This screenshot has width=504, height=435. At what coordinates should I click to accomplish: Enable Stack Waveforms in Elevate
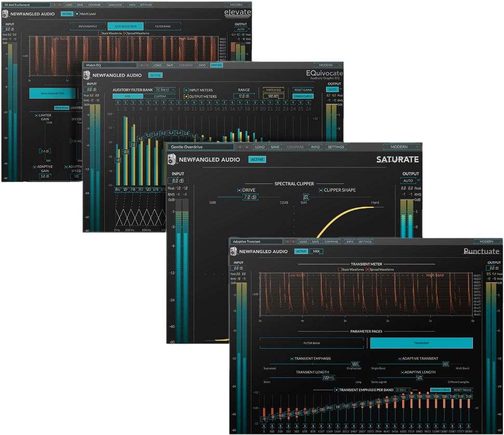point(100,33)
